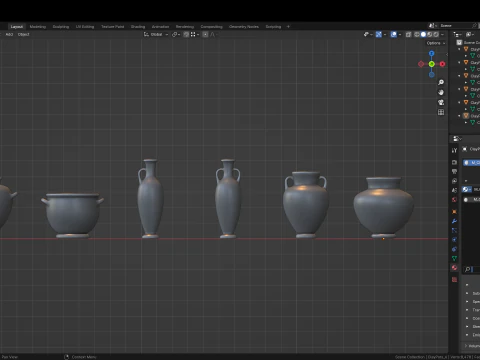Open the Particles properties tab
Screen dimensions: 480x360
454,230
